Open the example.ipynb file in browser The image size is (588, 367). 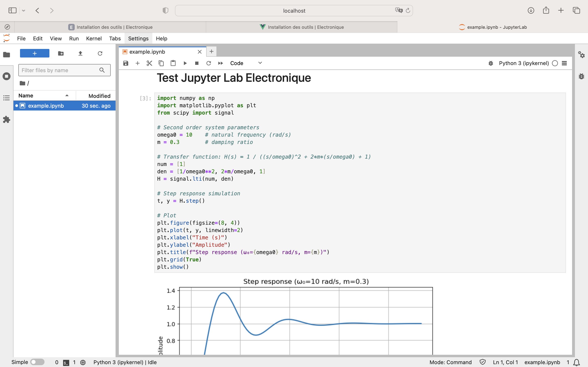[46, 106]
